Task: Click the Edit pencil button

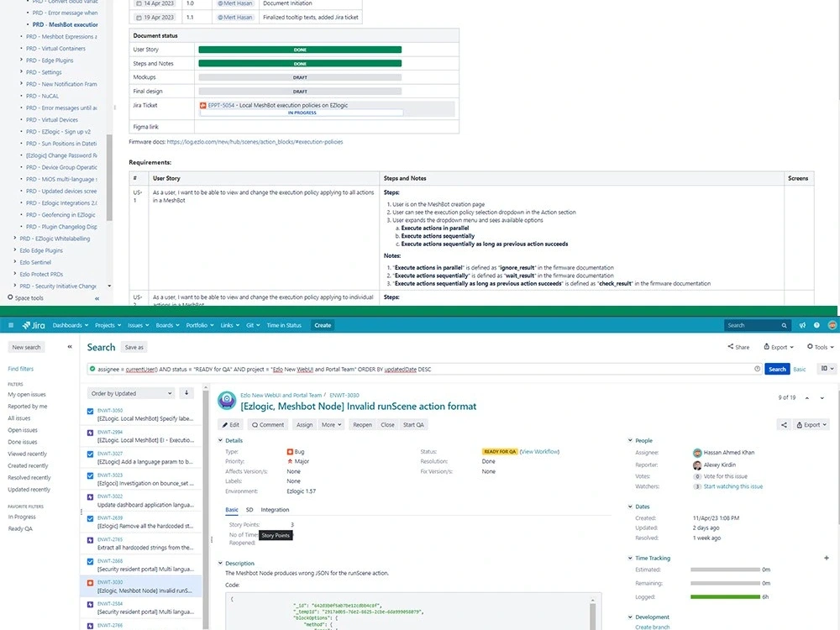Action: click(x=231, y=425)
